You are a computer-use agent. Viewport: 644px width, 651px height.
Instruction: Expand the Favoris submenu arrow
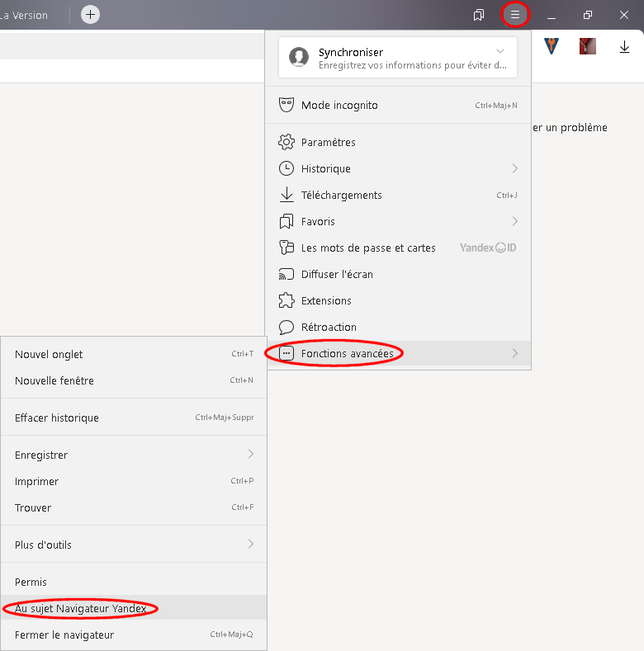pyautogui.click(x=515, y=221)
